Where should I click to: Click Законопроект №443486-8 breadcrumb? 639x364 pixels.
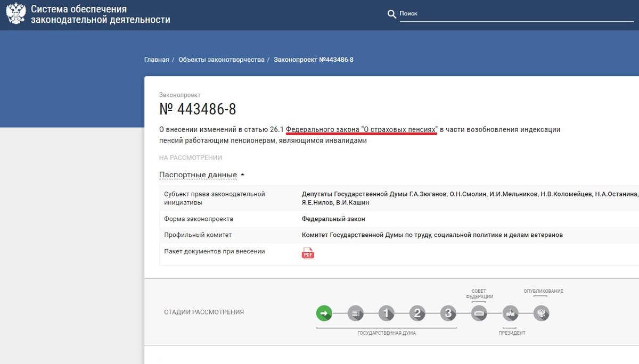tap(314, 60)
